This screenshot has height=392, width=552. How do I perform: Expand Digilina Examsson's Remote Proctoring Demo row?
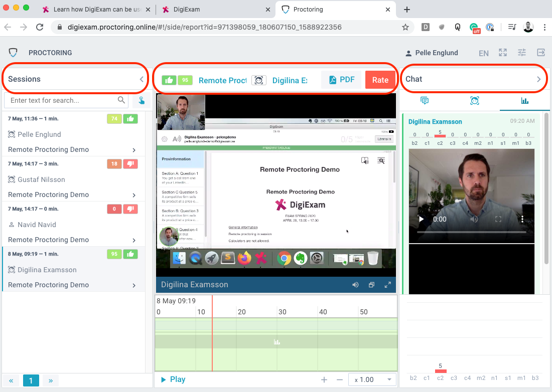[134, 285]
